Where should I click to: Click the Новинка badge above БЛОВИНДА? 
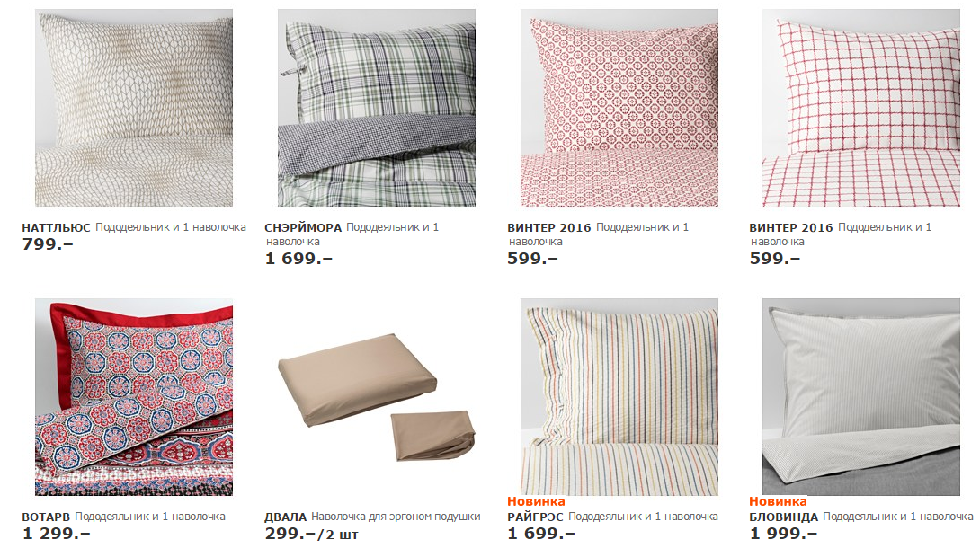pos(778,501)
